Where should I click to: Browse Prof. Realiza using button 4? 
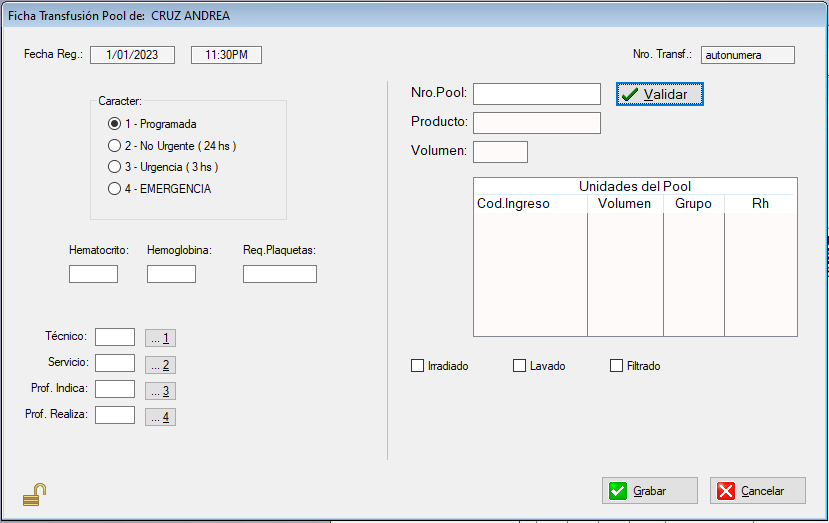click(x=160, y=417)
